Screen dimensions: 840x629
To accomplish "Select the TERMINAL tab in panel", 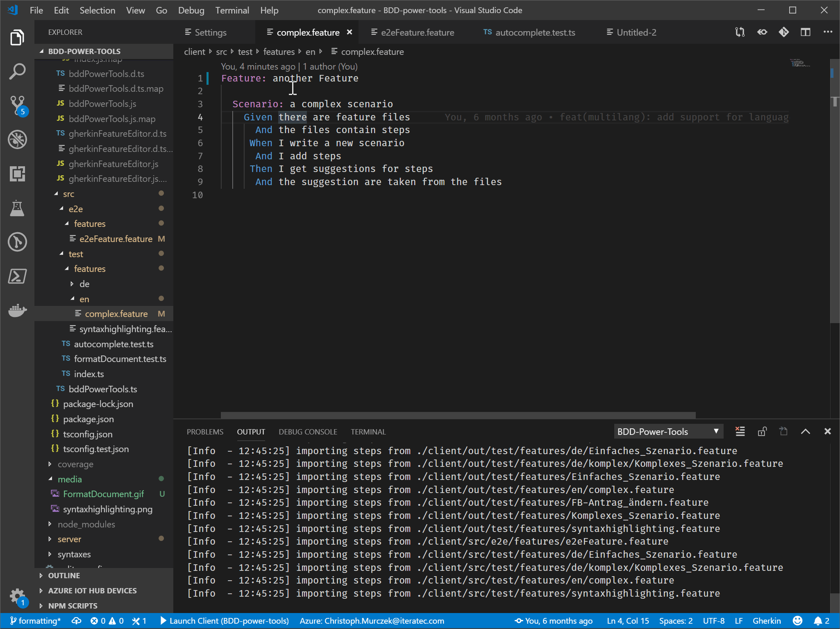I will (368, 432).
